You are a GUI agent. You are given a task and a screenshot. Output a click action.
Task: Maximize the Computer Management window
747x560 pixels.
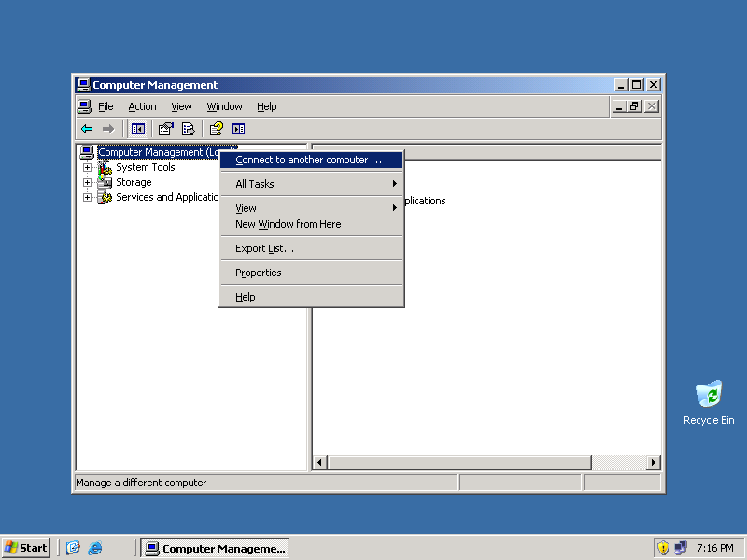pos(636,85)
